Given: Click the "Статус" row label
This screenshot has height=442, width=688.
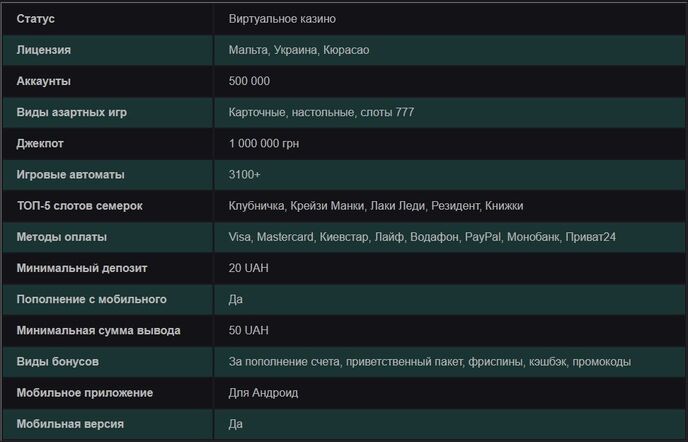Looking at the screenshot, I should 36,19.
